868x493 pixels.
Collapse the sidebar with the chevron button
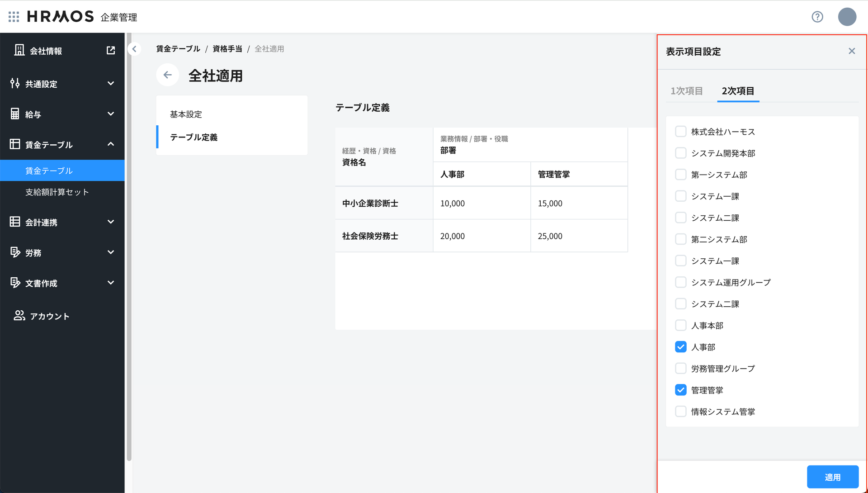click(x=134, y=49)
